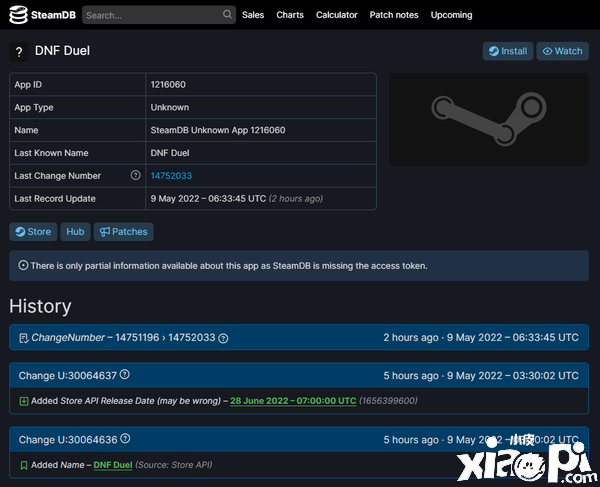Open change number 14752033 link

(171, 176)
